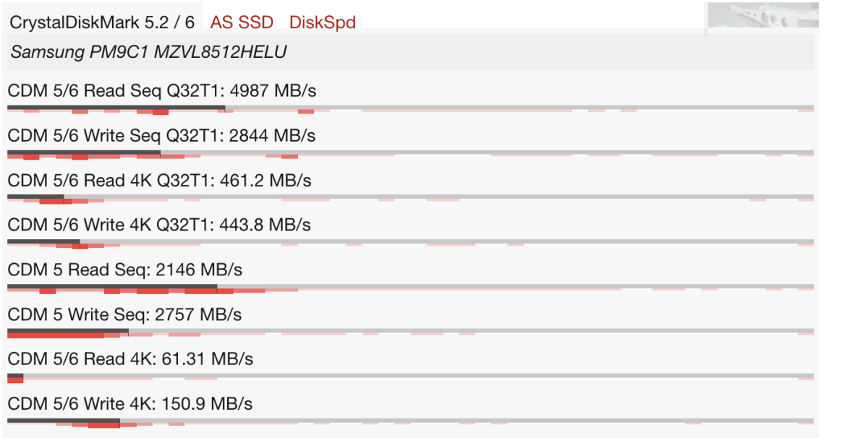Open the DiskSpd tab
This screenshot has height=438, width=868.
pyautogui.click(x=323, y=22)
